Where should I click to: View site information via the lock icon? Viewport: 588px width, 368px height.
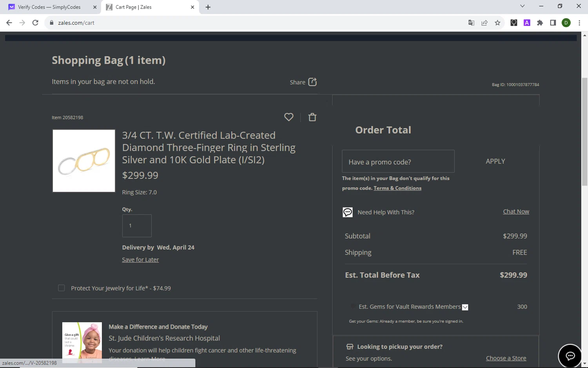pos(51,23)
